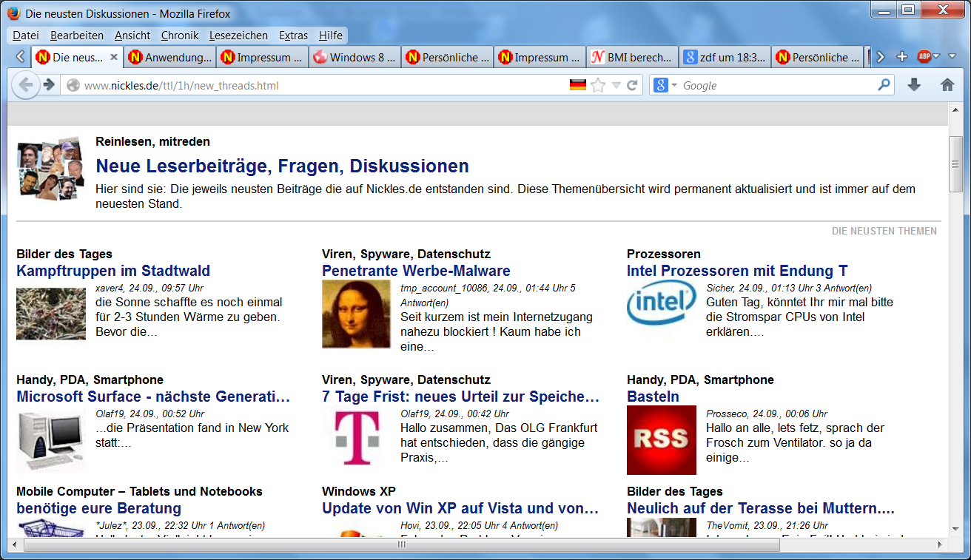Click Neue Leserbeiträge, Fragen, Diskussionen heading
Image resolution: width=971 pixels, height=560 pixels.
point(282,166)
